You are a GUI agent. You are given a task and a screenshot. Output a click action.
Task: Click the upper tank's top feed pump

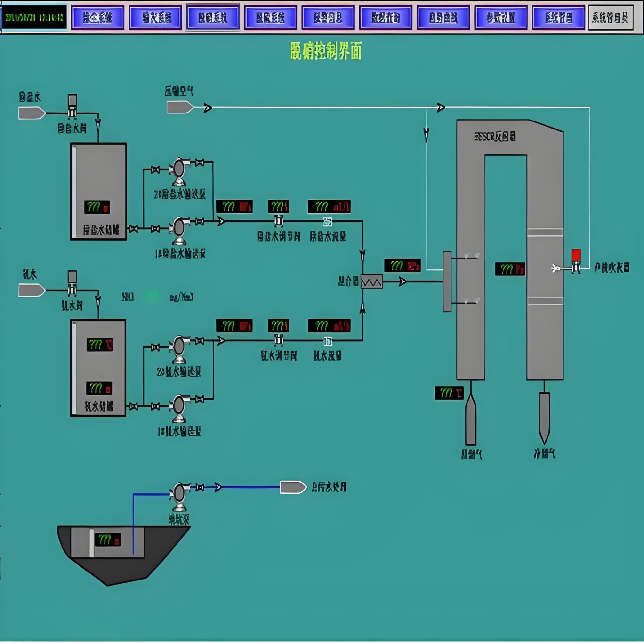(179, 169)
